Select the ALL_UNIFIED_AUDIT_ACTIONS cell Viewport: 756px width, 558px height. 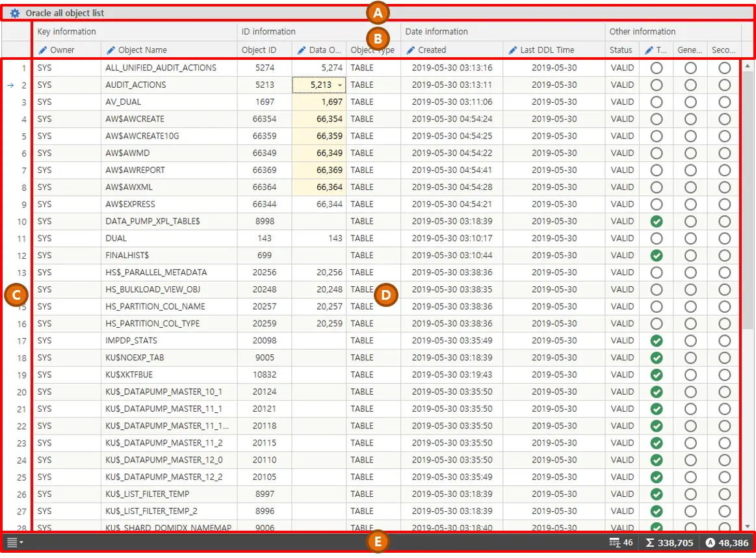point(169,68)
